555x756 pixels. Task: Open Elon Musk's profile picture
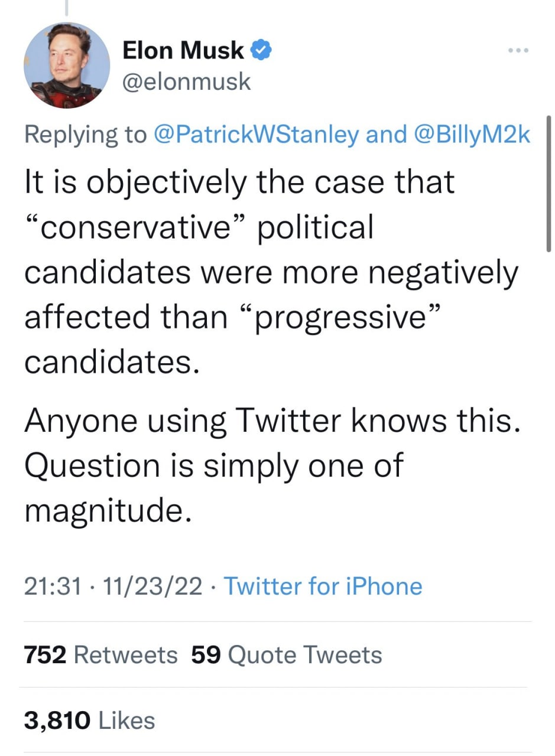(66, 65)
